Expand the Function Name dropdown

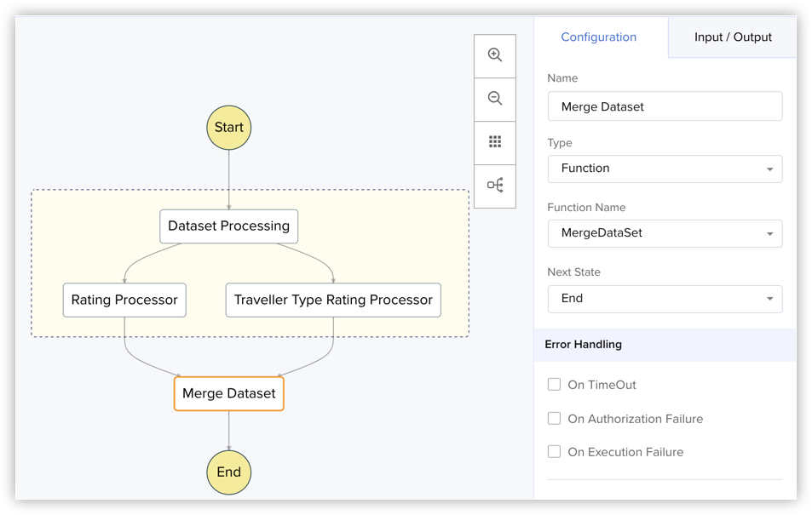tap(665, 233)
